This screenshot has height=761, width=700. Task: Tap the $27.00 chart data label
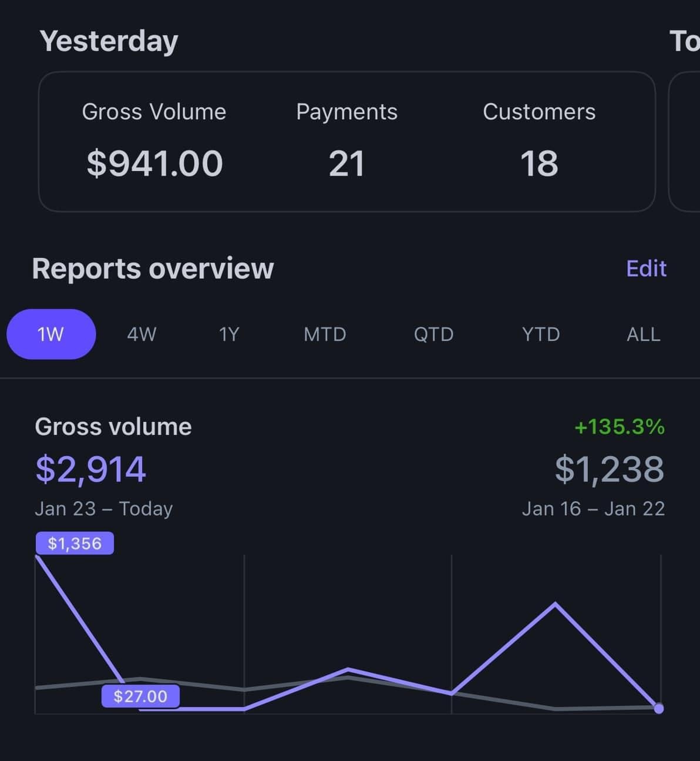(140, 696)
